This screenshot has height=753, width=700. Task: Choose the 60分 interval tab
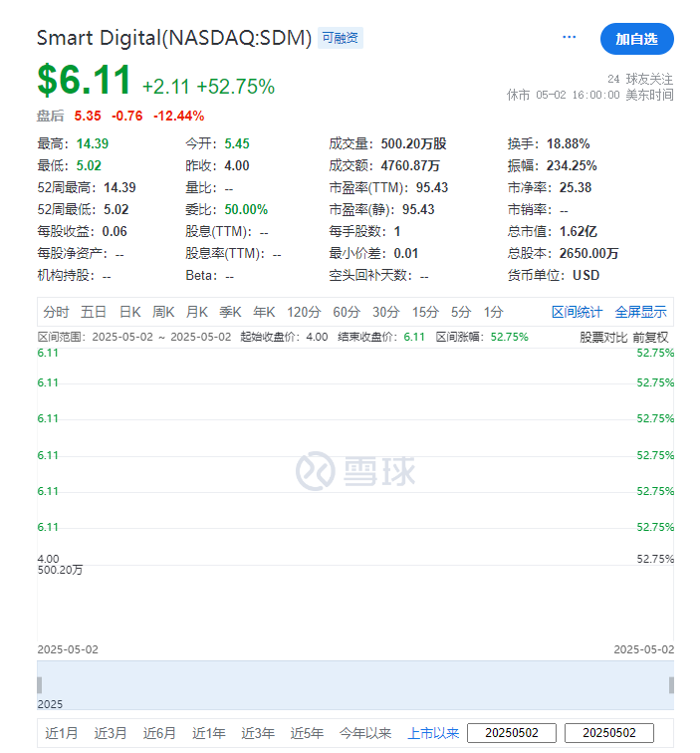[347, 312]
